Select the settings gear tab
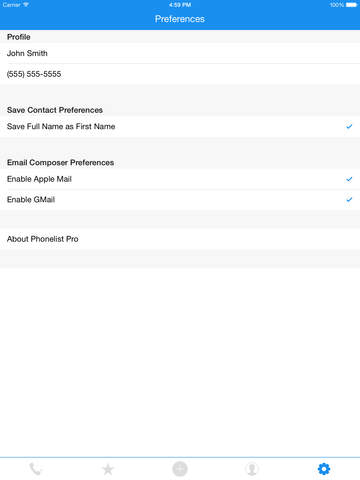This screenshot has width=360, height=480. click(x=324, y=469)
